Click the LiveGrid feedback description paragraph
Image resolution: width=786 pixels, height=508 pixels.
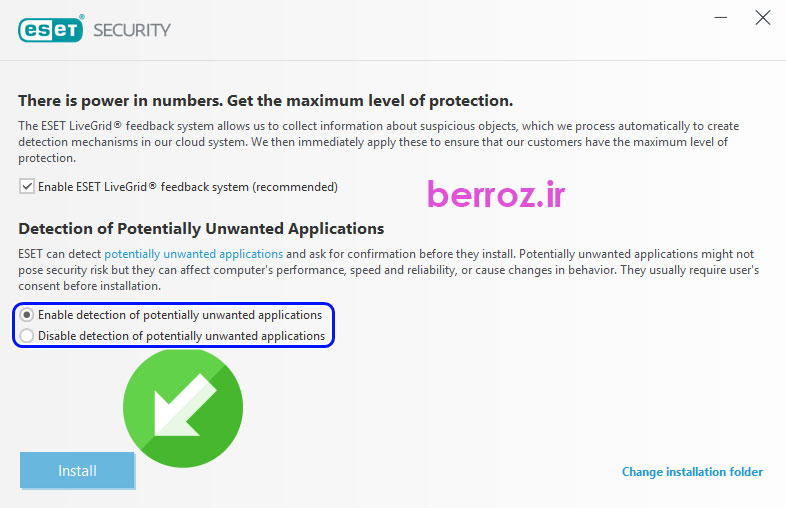[380, 142]
